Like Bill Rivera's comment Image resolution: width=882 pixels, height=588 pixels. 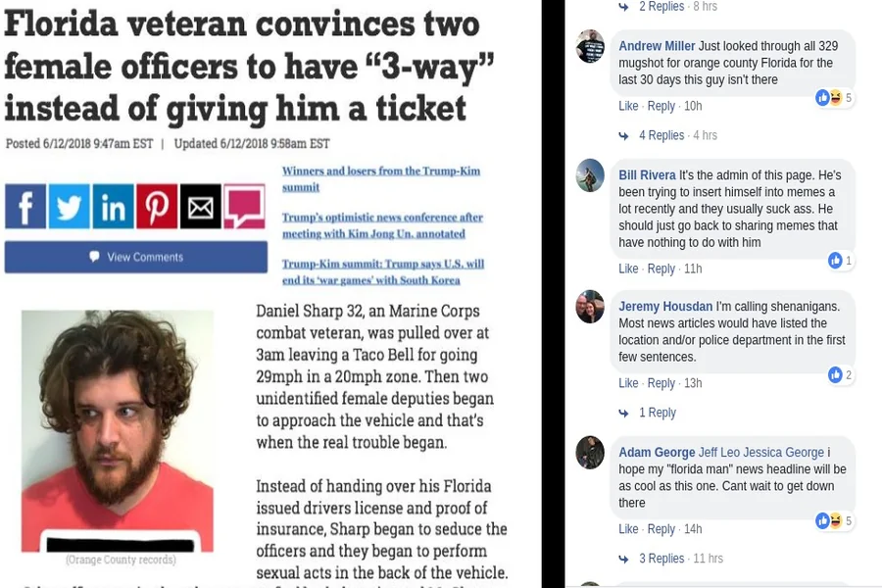click(x=628, y=269)
